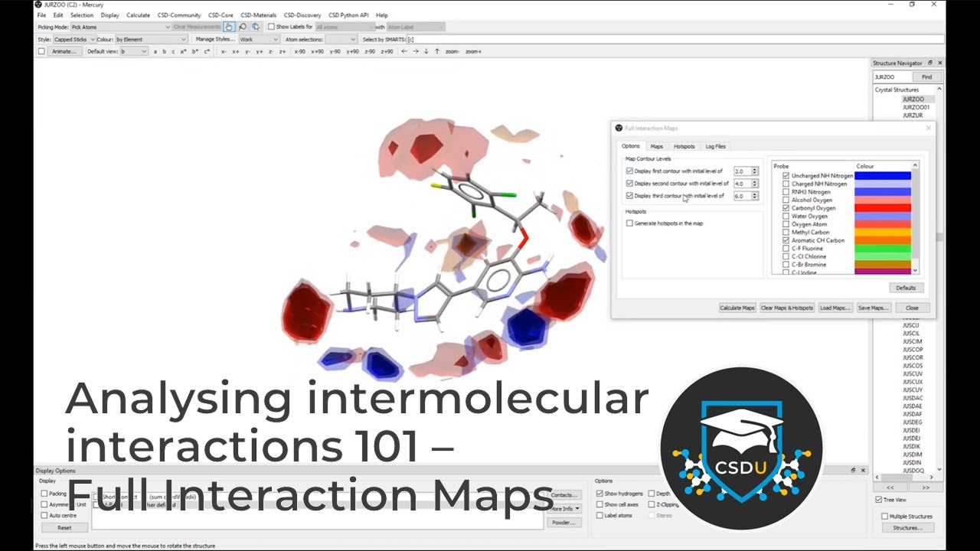Click the translate down arrow icon

pyautogui.click(x=426, y=51)
